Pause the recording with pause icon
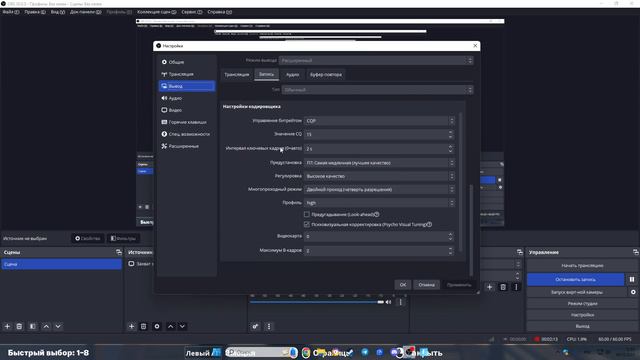640x360 pixels. [632, 280]
